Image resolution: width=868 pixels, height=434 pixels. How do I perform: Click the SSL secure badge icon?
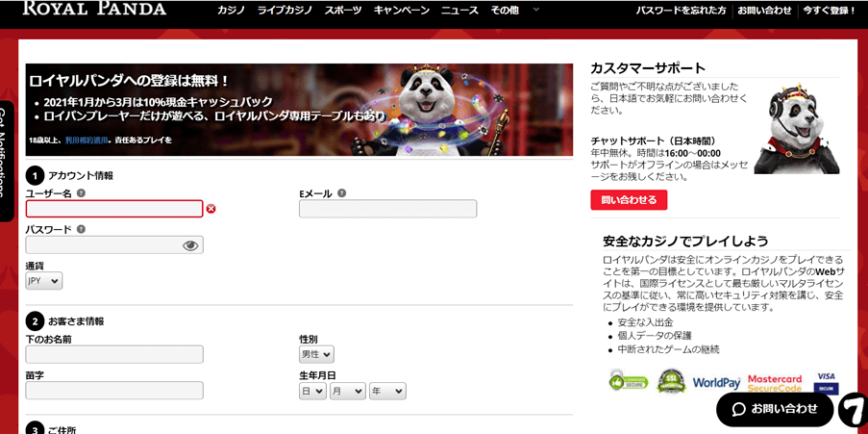(671, 381)
